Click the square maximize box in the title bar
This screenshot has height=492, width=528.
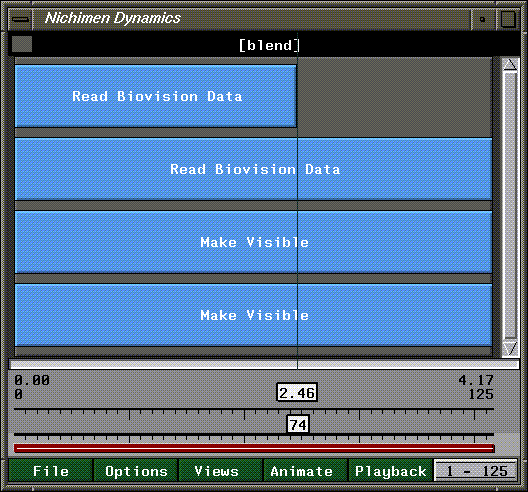[508, 19]
